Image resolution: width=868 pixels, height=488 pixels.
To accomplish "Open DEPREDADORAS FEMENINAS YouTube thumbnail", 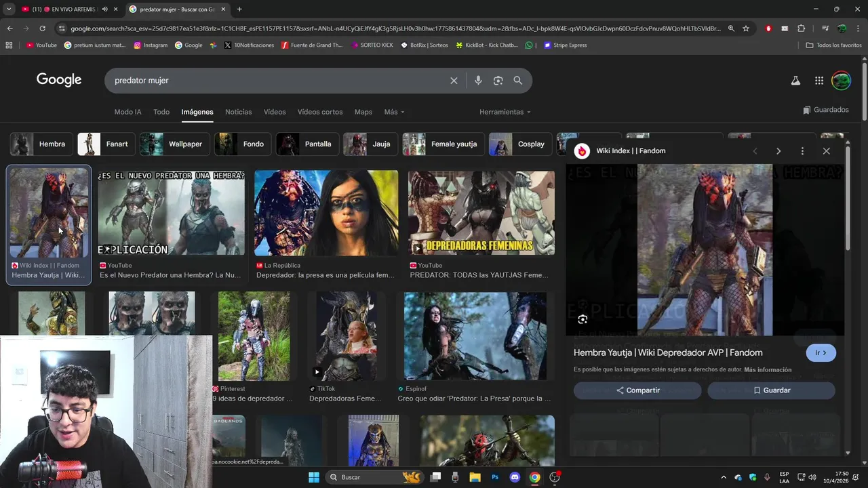I will (x=481, y=213).
